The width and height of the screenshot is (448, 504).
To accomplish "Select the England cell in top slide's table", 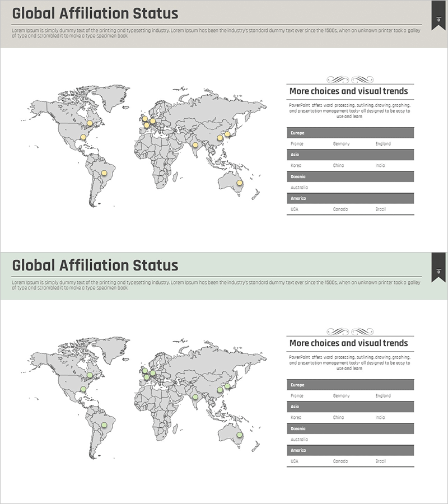I will 383,144.
